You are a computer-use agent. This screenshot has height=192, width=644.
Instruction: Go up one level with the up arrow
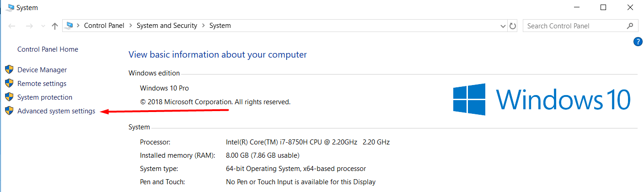click(x=55, y=26)
